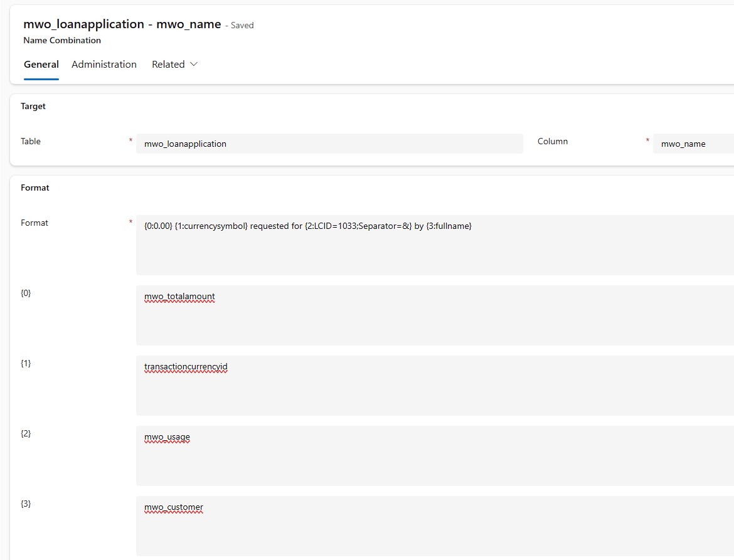Click the Target section heading
The width and height of the screenshot is (734, 560).
pos(33,106)
